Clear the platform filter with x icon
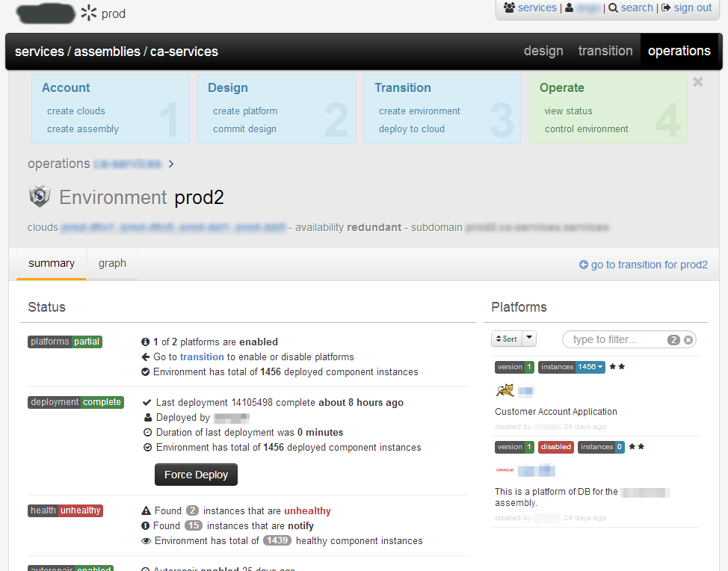The width and height of the screenshot is (728, 571). (x=688, y=340)
